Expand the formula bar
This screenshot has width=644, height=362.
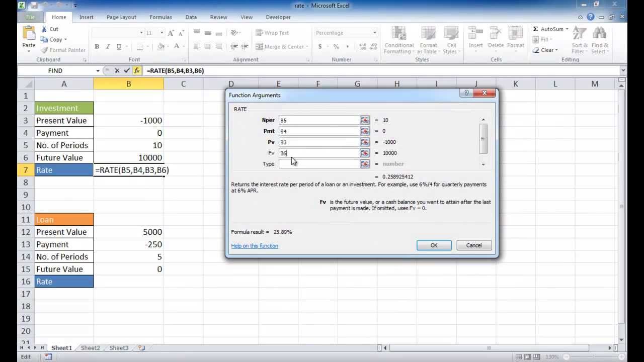coord(623,71)
